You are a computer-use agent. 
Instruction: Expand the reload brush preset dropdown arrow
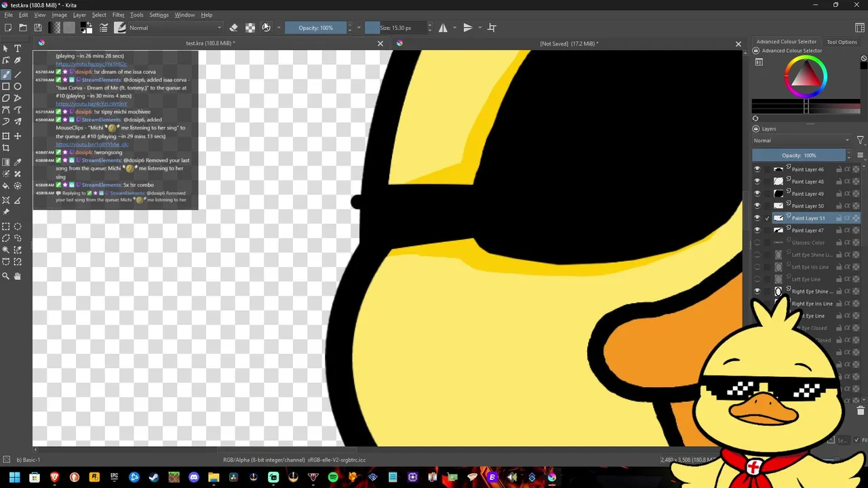(x=279, y=28)
